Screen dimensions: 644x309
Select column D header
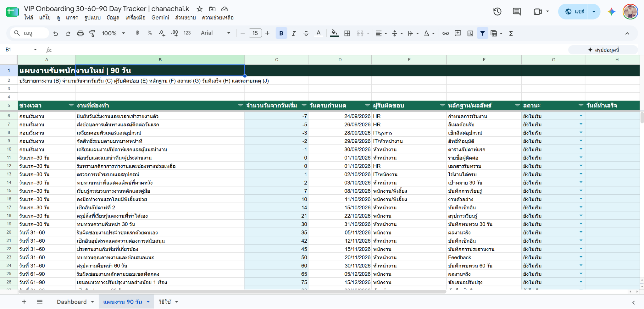[x=340, y=60]
